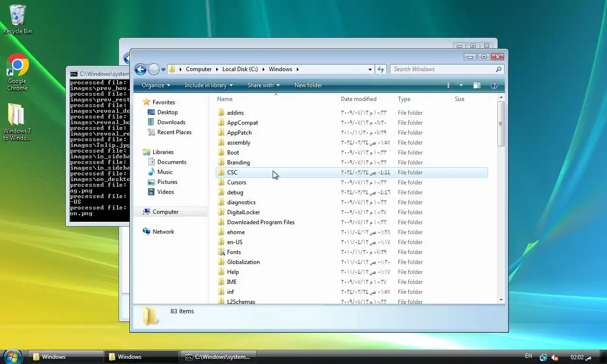This screenshot has height=364, width=607.
Task: Click the Explorer forward arrow button
Action: tap(154, 69)
